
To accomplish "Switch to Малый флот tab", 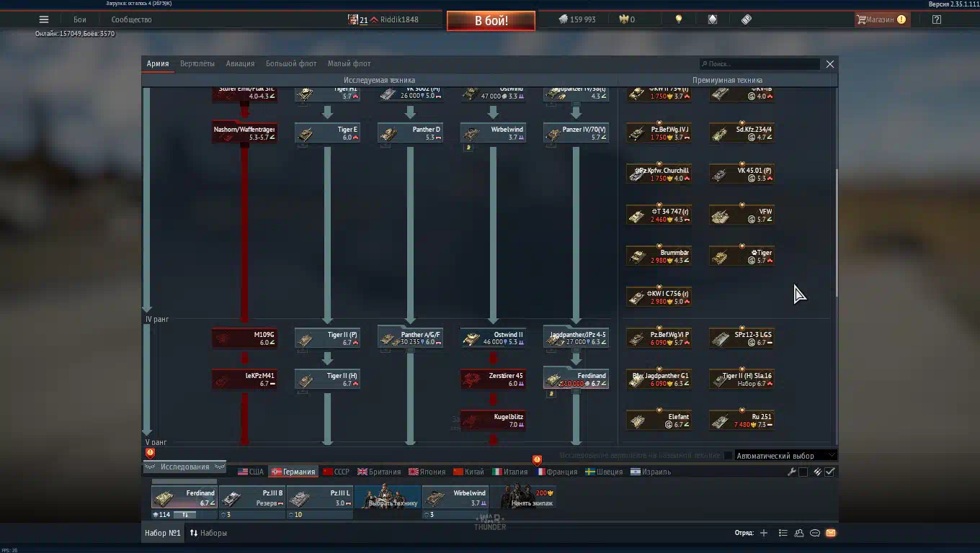I will [x=349, y=63].
